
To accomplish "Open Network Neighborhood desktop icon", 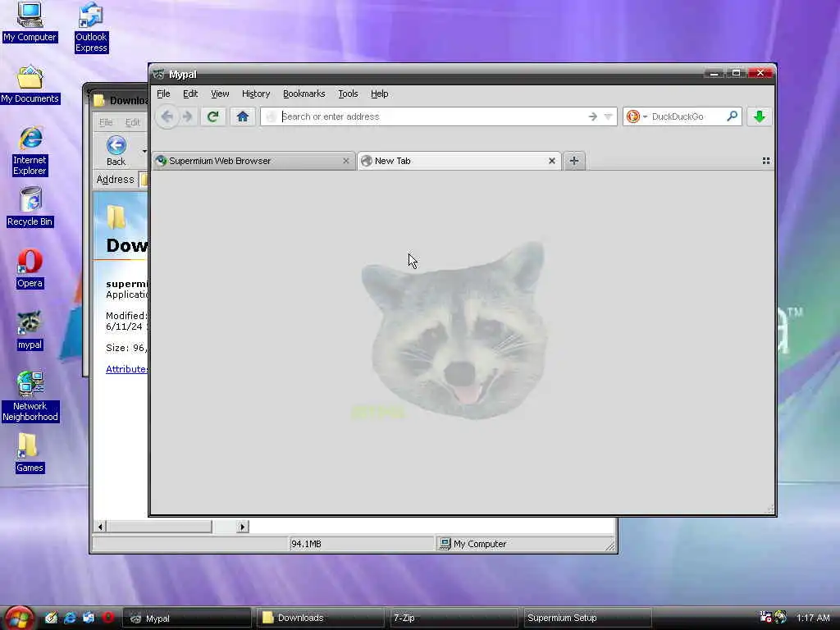I will point(30,396).
